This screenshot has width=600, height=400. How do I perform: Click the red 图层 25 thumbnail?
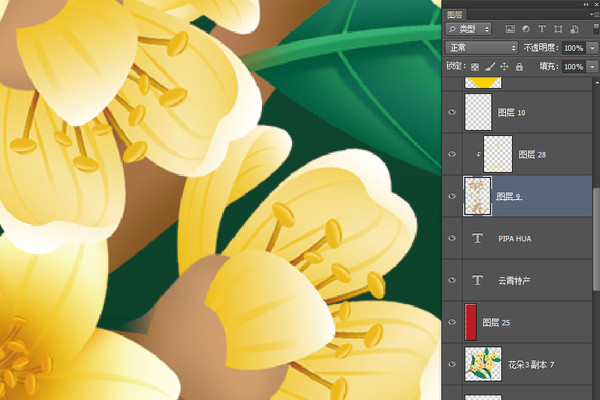click(x=471, y=322)
